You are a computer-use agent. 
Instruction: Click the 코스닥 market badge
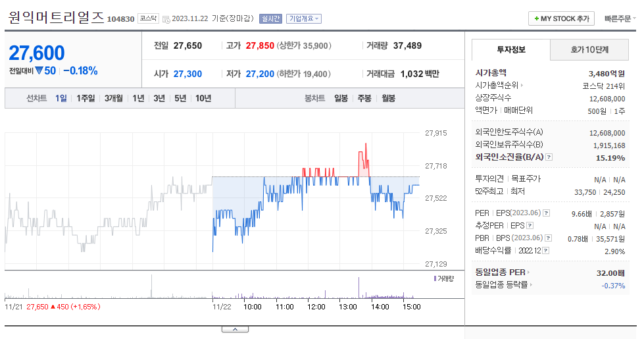[148, 18]
